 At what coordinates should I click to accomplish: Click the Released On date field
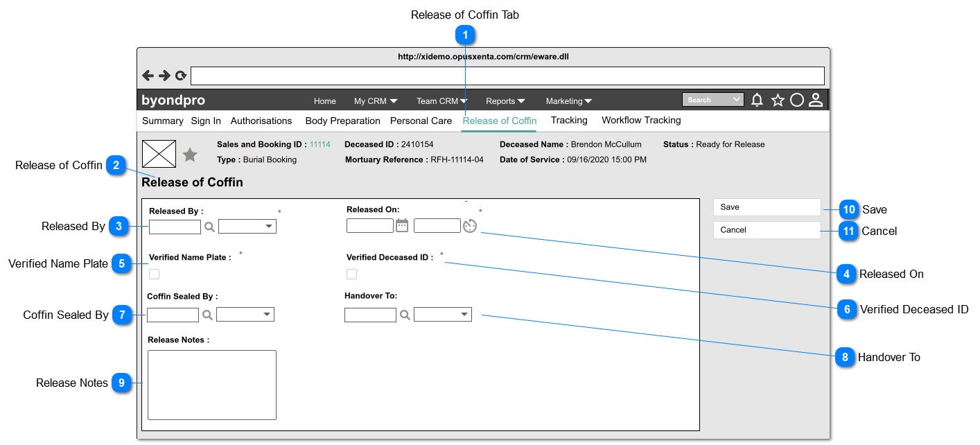(370, 226)
